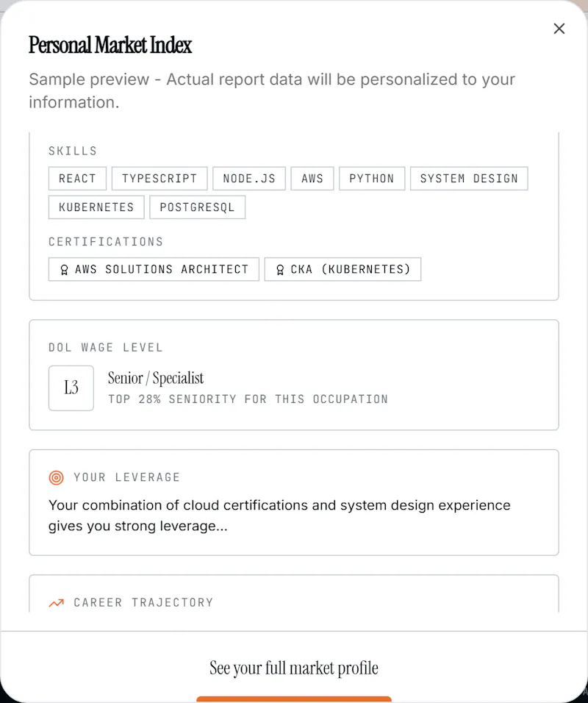Click the CERTIFICATIONS section label
The width and height of the screenshot is (588, 703).
tap(106, 242)
